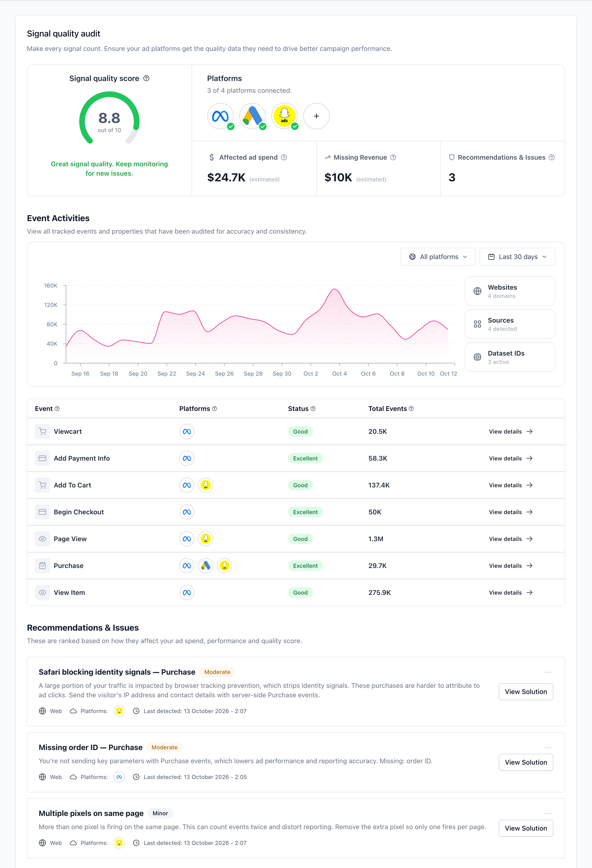Click the Meta platform icon in Platforms
The height and width of the screenshot is (868, 592).
pyautogui.click(x=221, y=116)
